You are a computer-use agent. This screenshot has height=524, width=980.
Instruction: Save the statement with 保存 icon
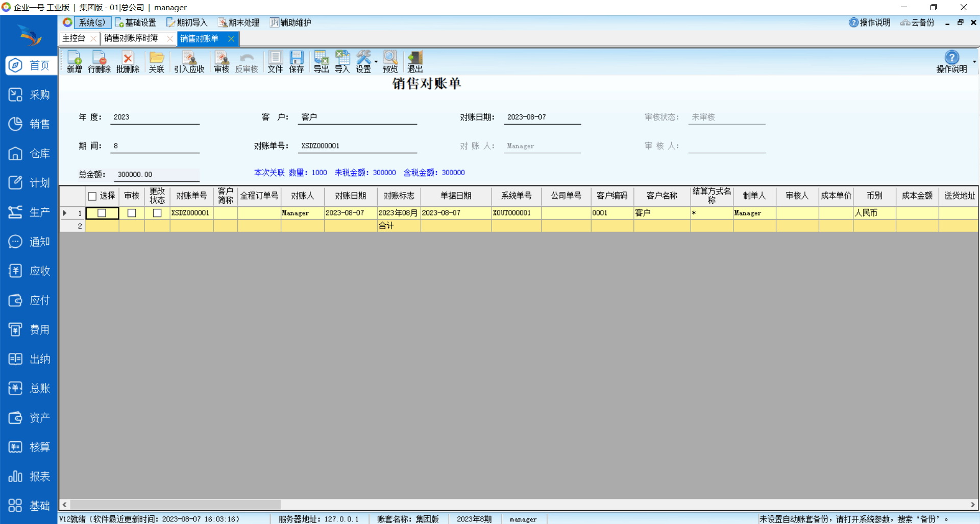coord(296,62)
